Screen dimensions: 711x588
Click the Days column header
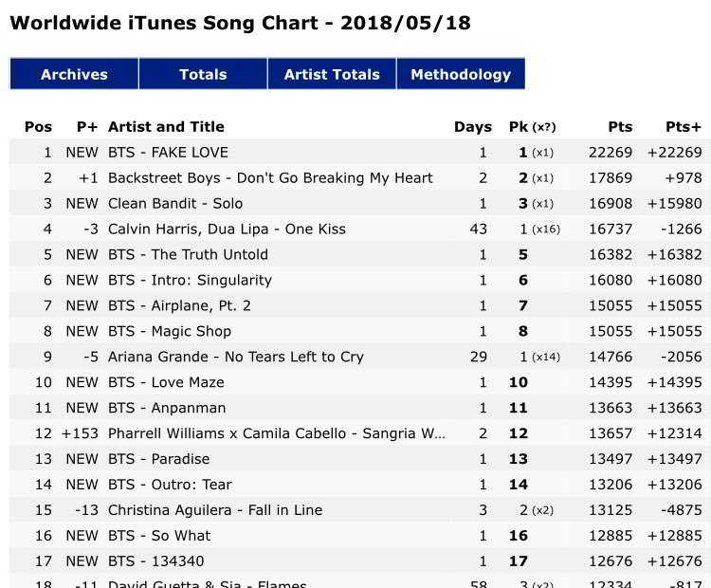472,126
